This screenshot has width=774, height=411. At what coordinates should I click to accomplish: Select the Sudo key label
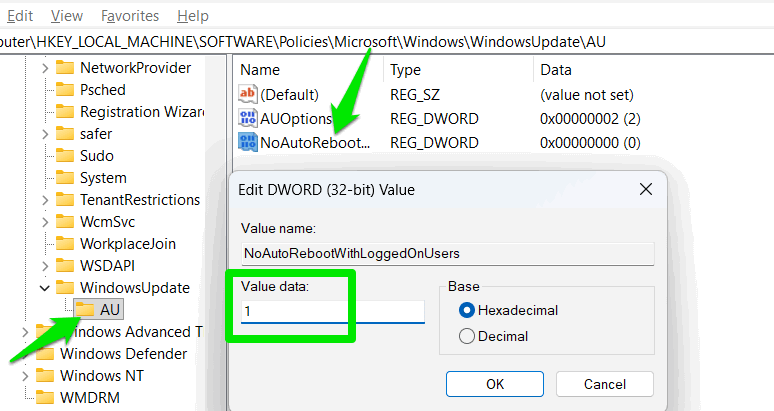click(x=97, y=156)
